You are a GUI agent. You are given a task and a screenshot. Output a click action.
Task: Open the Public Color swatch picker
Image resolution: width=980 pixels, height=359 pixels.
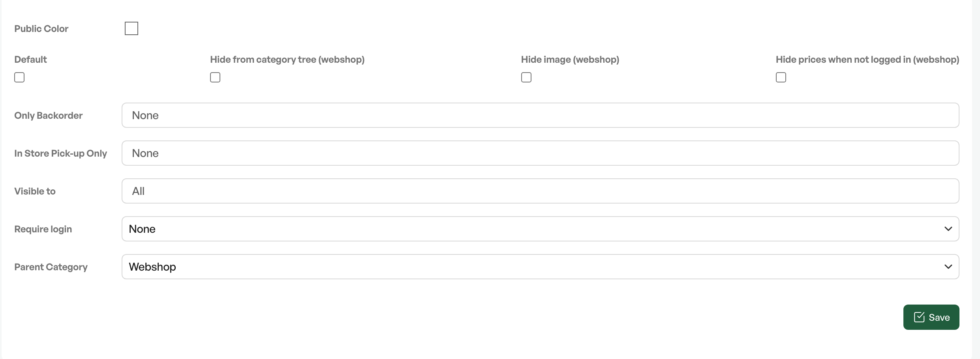(131, 28)
